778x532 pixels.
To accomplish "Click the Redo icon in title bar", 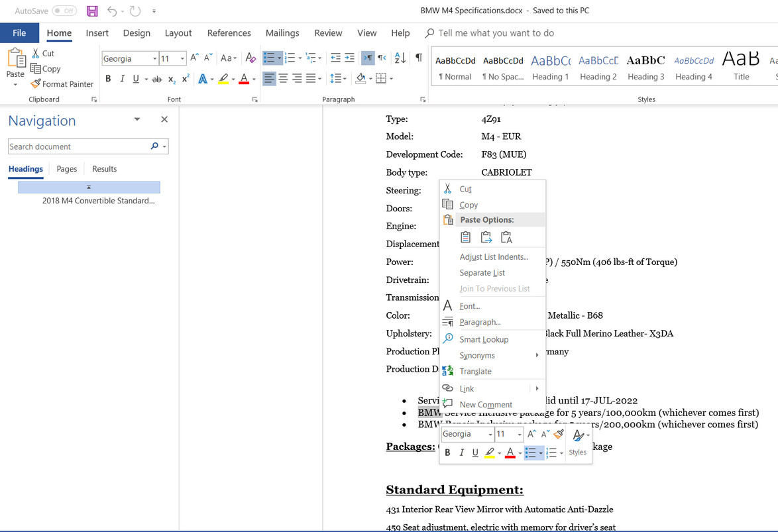I will (135, 11).
